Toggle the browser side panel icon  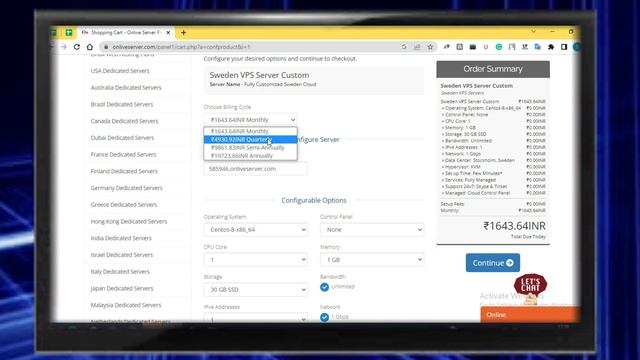[x=564, y=47]
